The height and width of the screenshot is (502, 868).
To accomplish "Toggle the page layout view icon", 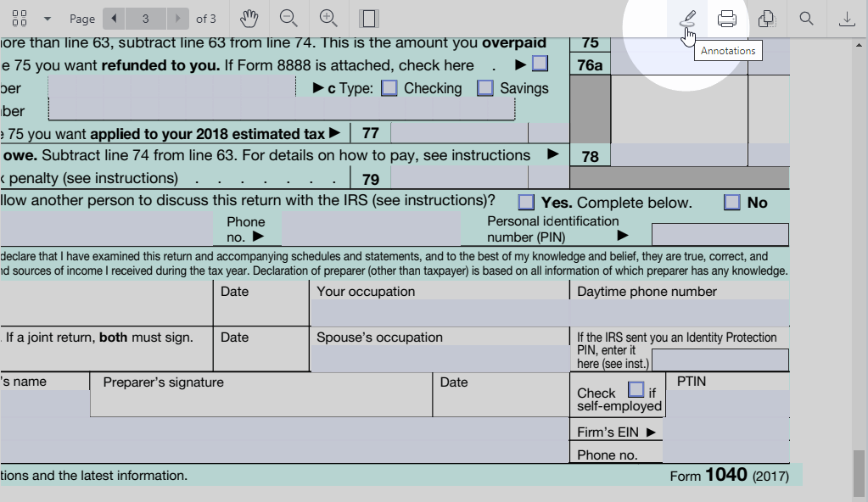I will [x=368, y=19].
